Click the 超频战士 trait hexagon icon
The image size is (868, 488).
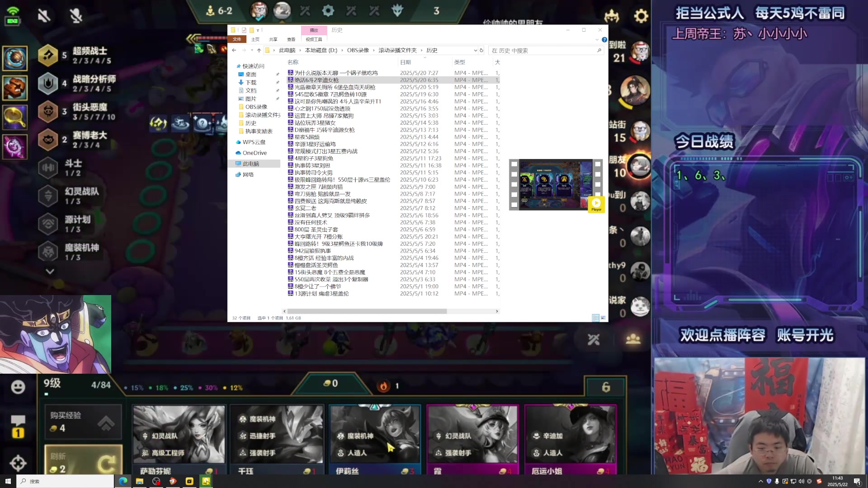tap(48, 55)
